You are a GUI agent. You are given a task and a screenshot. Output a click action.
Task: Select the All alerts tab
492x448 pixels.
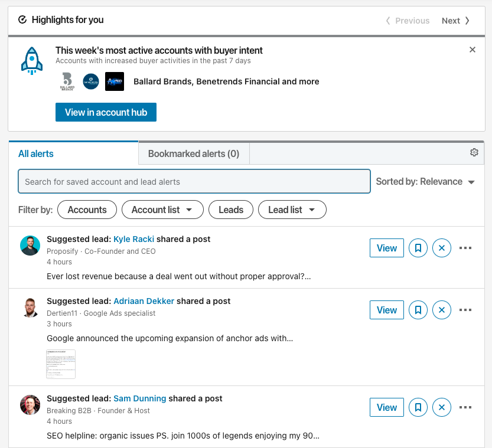coord(35,153)
